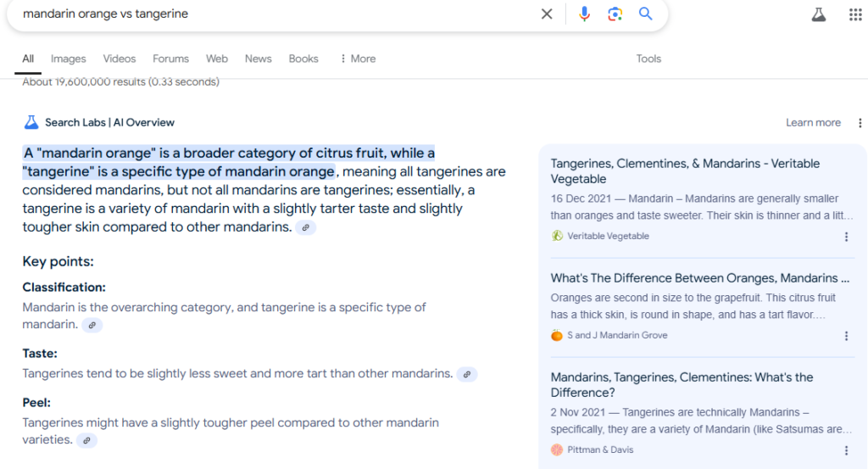Open AI Overview three-dot options menu
The height and width of the screenshot is (469, 868).
point(860,123)
